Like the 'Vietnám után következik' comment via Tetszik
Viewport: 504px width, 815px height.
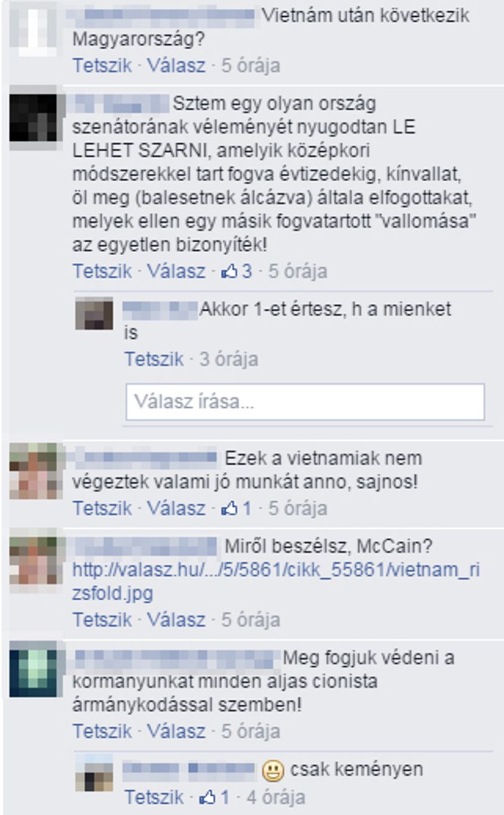(x=102, y=65)
